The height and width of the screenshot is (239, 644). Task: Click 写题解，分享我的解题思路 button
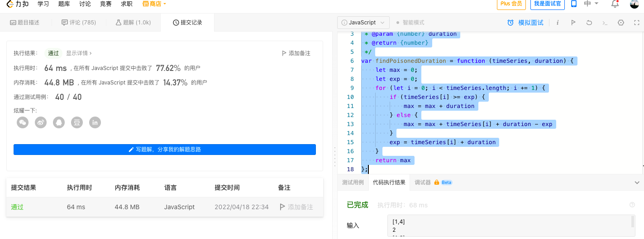[165, 150]
